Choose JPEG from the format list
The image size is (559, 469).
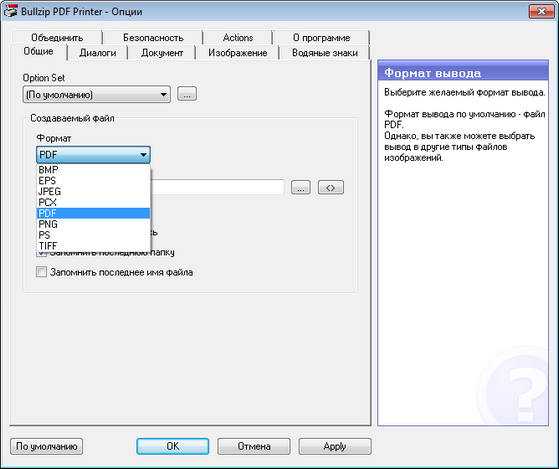point(93,191)
